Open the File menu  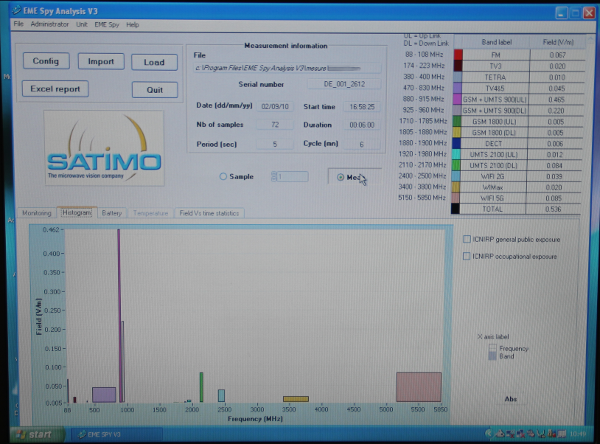(x=17, y=24)
